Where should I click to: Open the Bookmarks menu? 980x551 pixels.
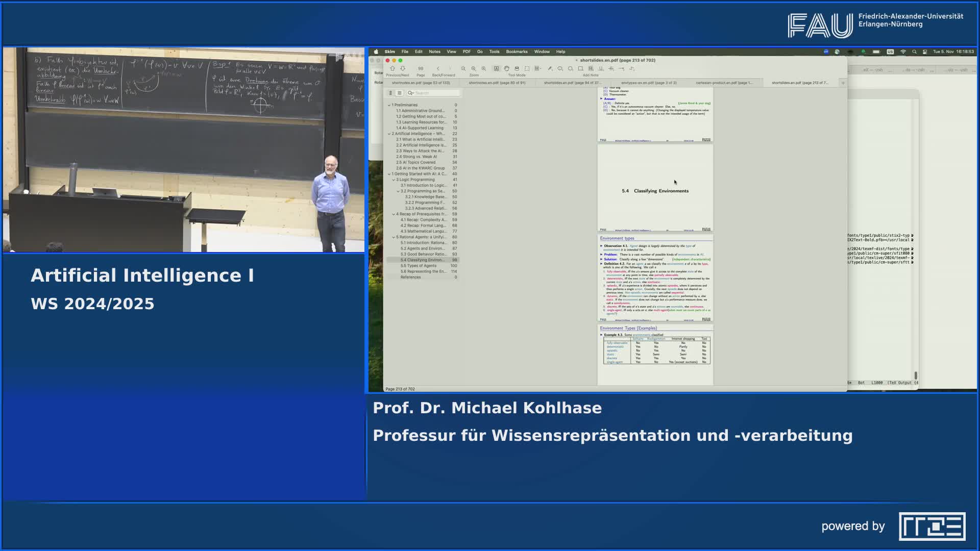click(x=517, y=52)
